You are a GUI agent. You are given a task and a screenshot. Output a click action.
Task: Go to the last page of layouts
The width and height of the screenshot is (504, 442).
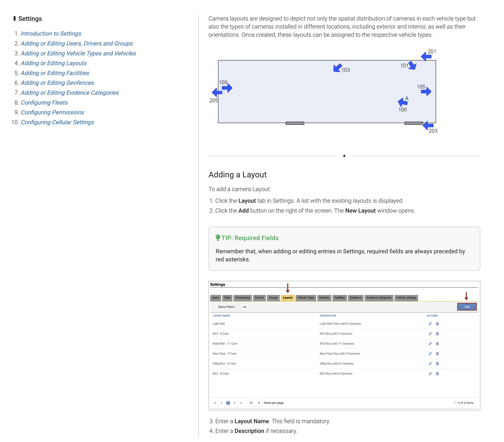pyautogui.click(x=241, y=403)
